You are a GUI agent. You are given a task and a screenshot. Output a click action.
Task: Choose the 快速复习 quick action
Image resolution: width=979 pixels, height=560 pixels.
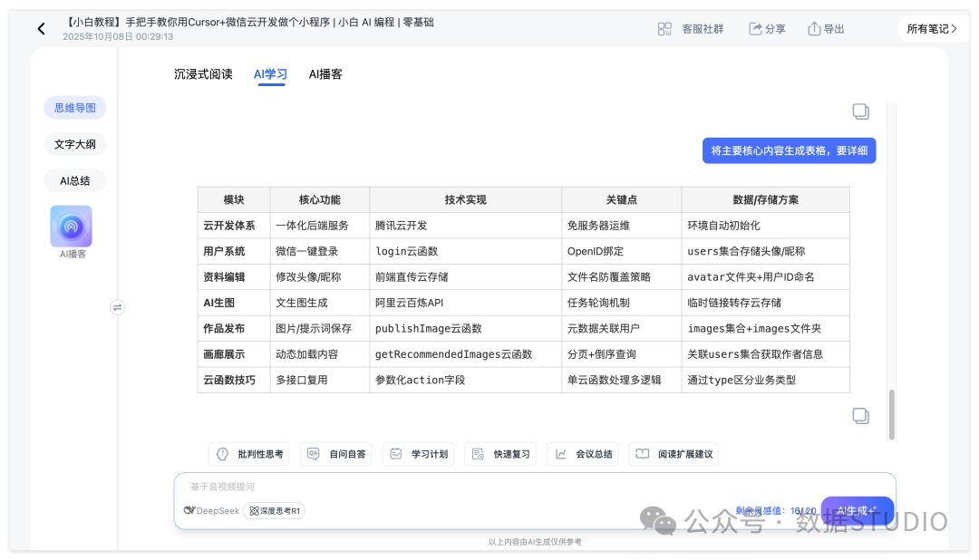point(500,454)
